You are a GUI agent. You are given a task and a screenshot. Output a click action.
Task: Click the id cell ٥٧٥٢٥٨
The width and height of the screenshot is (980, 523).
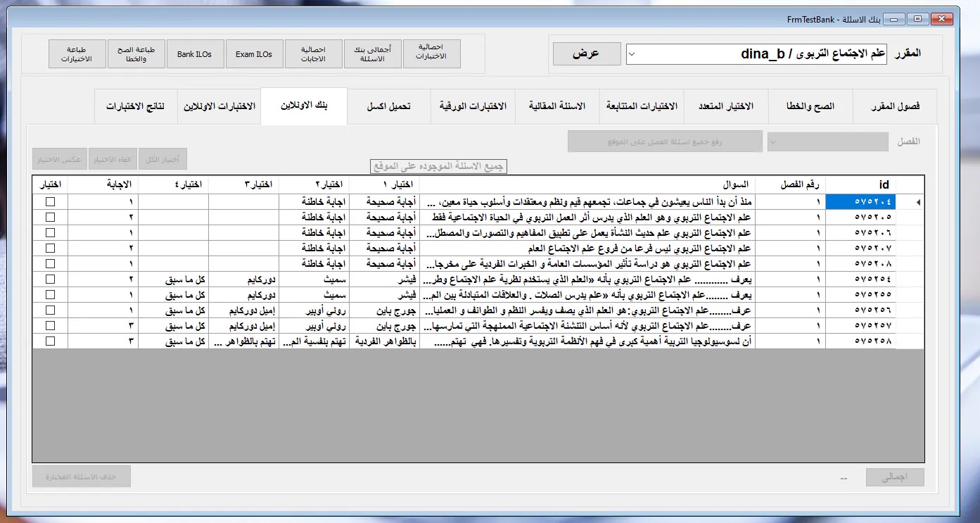[860, 341]
